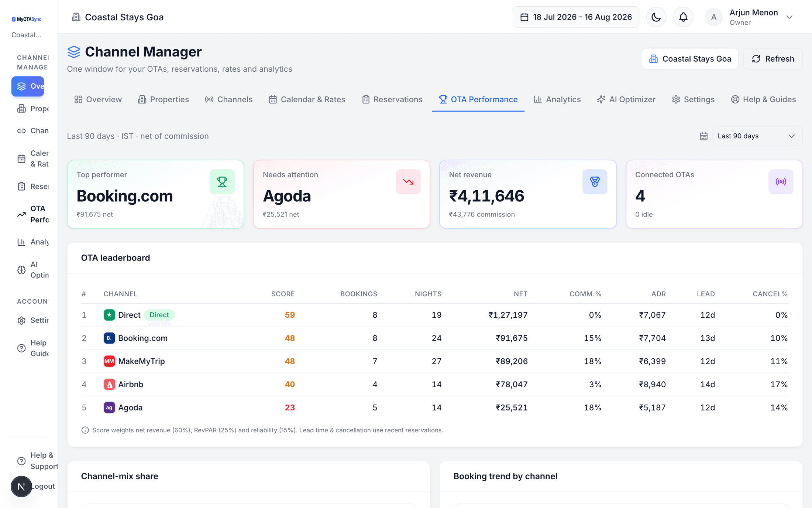Open the AI Optimizer tab
Screen dimensions: 812x508
(x=626, y=99)
